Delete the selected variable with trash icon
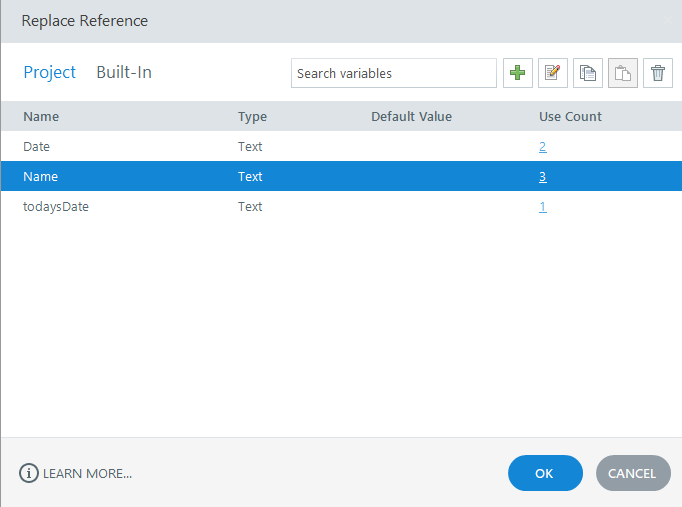682x507 pixels. [x=658, y=73]
